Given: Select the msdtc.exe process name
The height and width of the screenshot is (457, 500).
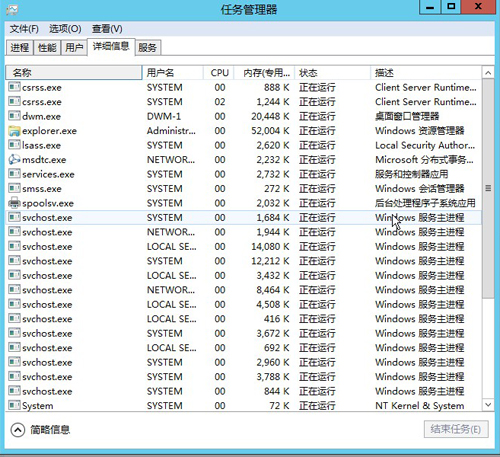Looking at the screenshot, I should click(x=44, y=160).
